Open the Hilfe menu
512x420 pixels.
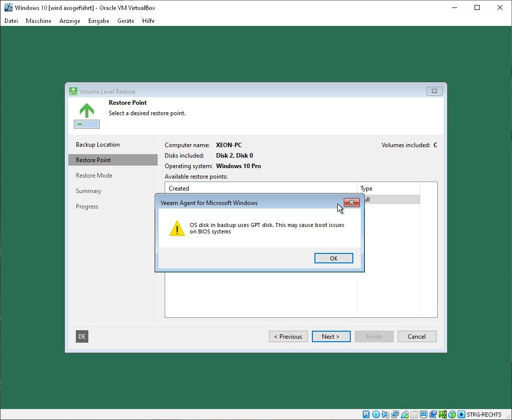pos(148,21)
